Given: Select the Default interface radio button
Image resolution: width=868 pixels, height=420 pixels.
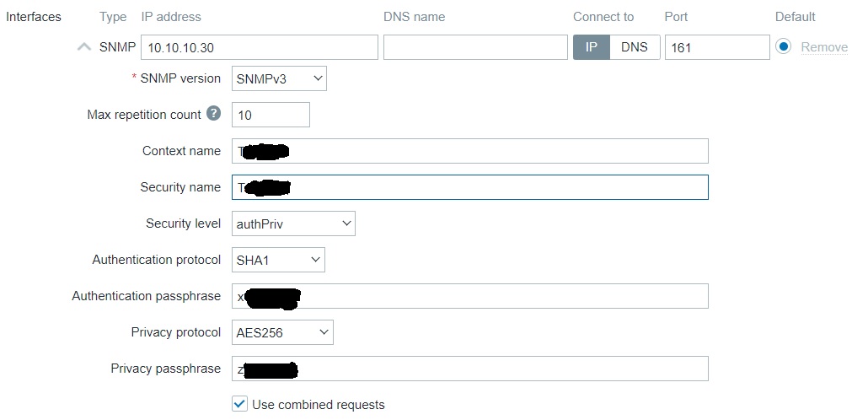Looking at the screenshot, I should pos(784,47).
